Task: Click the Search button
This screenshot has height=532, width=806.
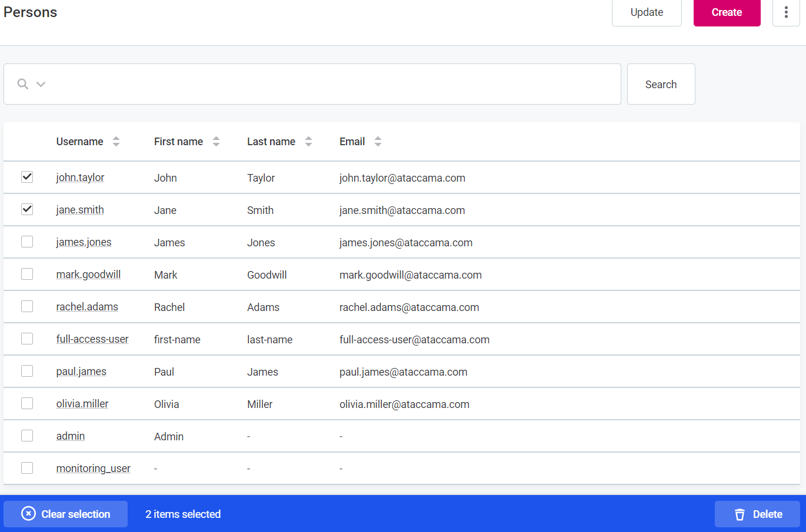Action: tap(661, 84)
